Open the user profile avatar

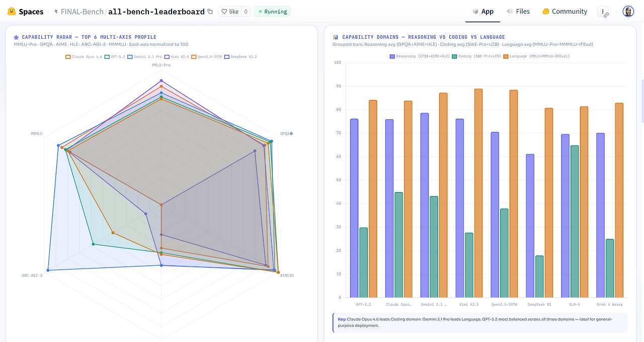[628, 12]
